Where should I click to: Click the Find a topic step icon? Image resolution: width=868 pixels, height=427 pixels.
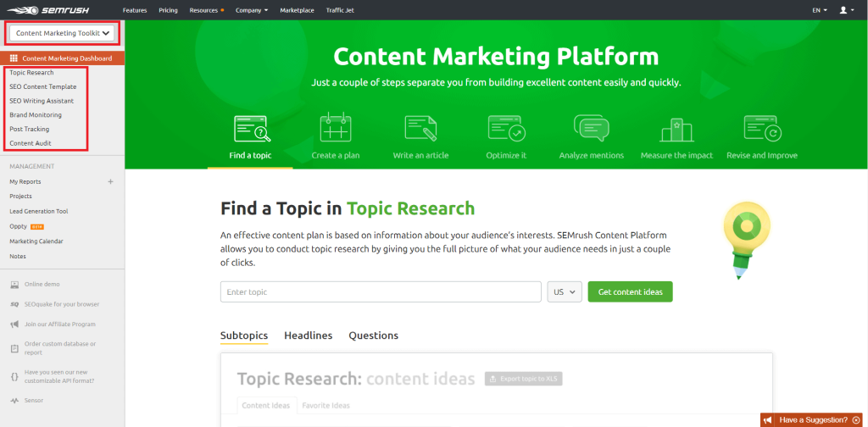[x=251, y=129]
